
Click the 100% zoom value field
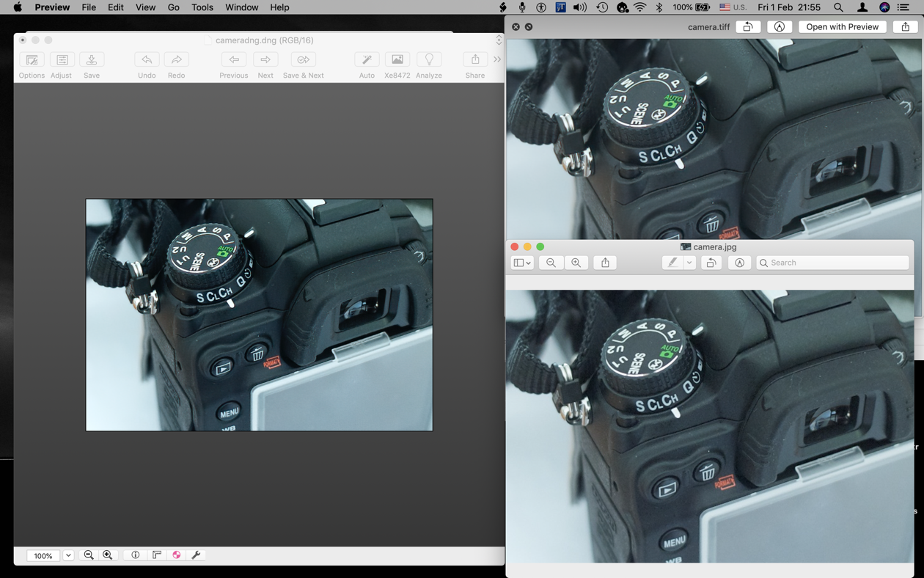pos(43,556)
